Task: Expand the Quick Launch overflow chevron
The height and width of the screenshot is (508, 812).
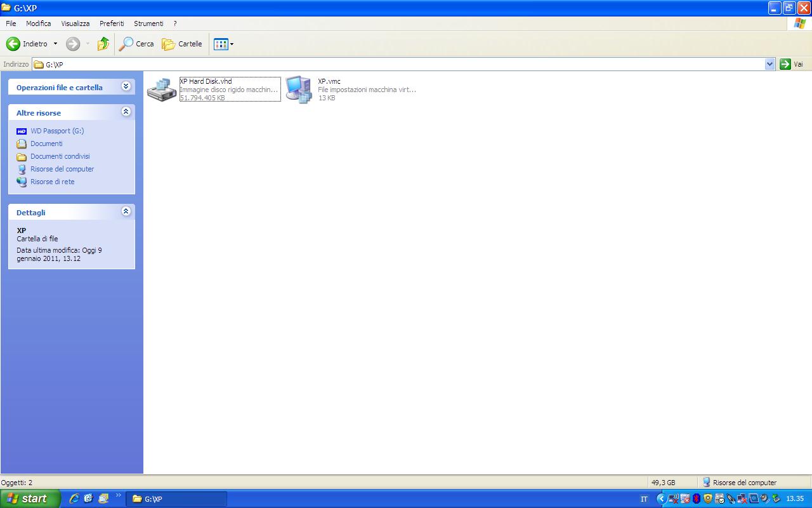Action: [x=118, y=496]
